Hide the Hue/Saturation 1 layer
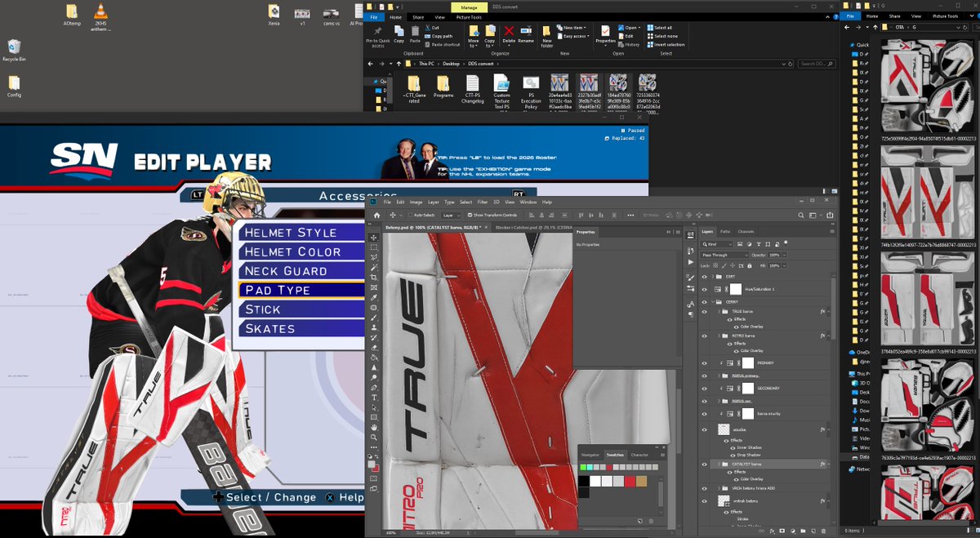Viewport: 980px width, 538px height. (x=705, y=289)
